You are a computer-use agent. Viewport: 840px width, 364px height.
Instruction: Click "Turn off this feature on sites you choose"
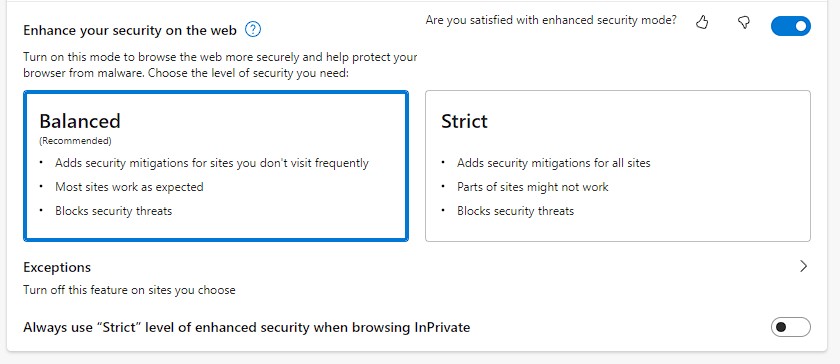click(129, 290)
